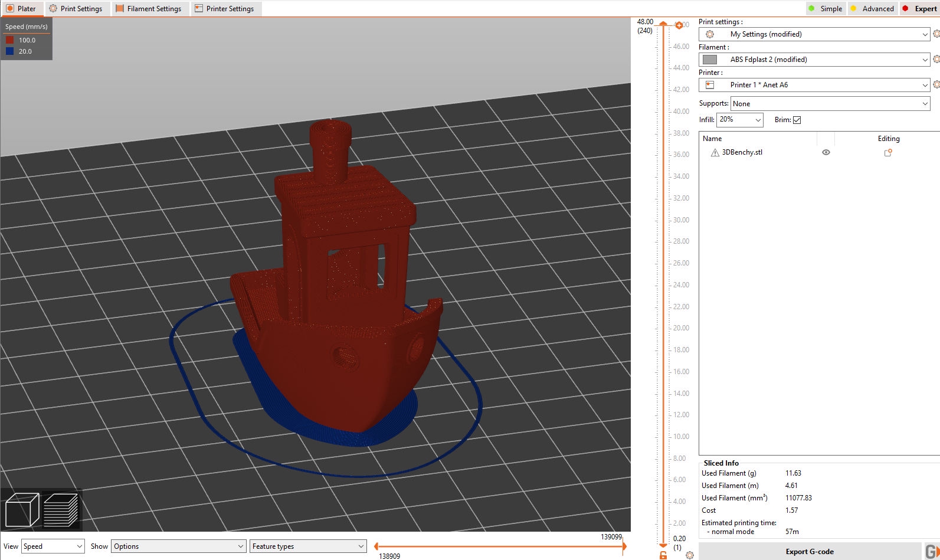
Task: Click the left thumb of horizontal moves slider
Action: [x=376, y=546]
